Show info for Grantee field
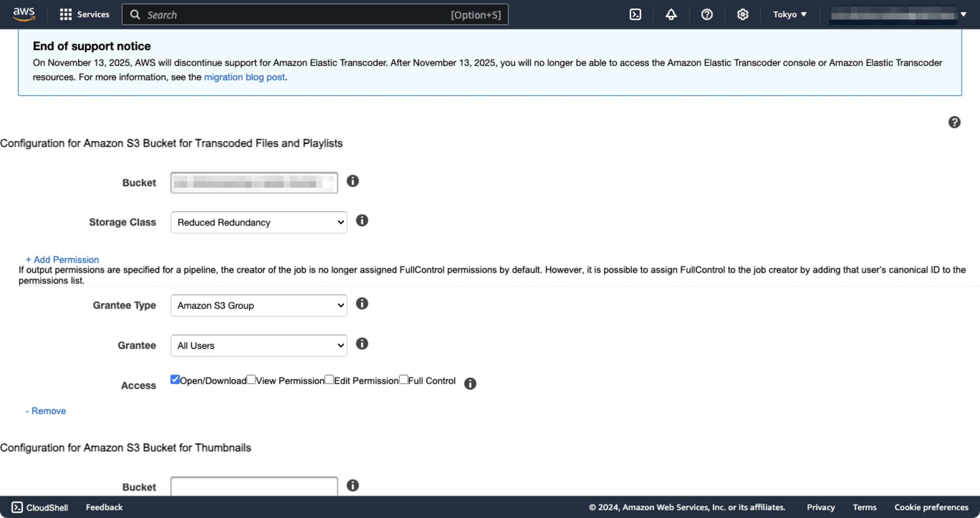Screen dimensions: 980x518 pyautogui.click(x=362, y=344)
